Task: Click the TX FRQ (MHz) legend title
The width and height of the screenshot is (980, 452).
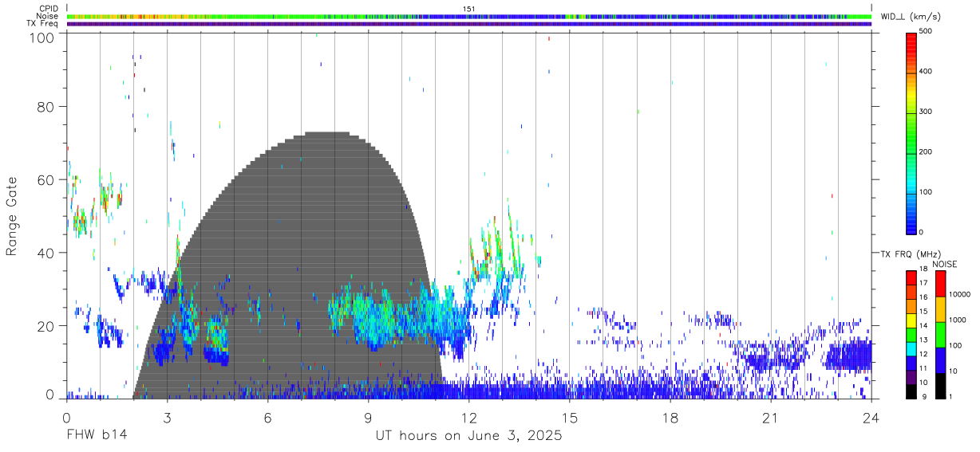Action: 910,254
